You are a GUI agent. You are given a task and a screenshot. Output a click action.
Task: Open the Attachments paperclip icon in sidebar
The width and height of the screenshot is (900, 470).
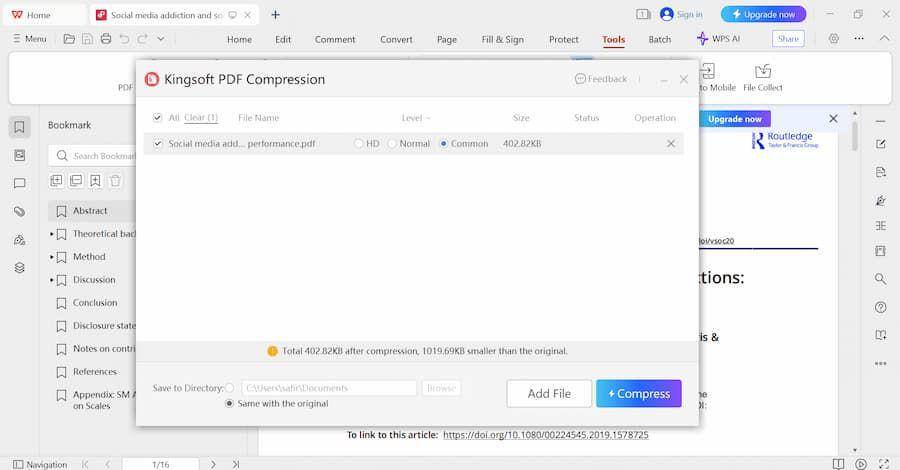coord(20,211)
